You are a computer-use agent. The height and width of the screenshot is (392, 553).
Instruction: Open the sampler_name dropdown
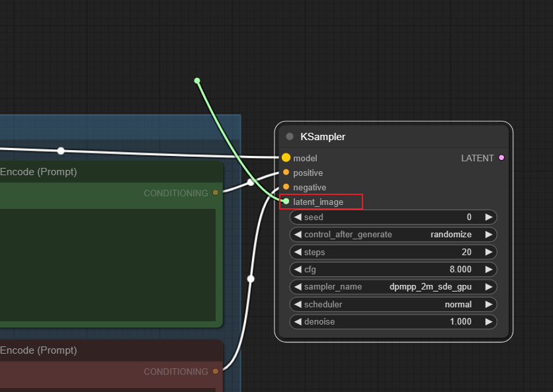pyautogui.click(x=393, y=287)
